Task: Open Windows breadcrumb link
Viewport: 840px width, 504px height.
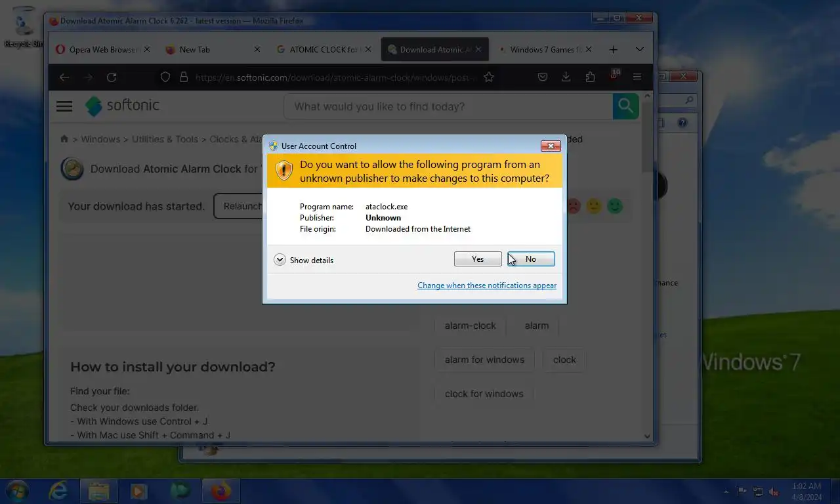Action: tap(100, 139)
